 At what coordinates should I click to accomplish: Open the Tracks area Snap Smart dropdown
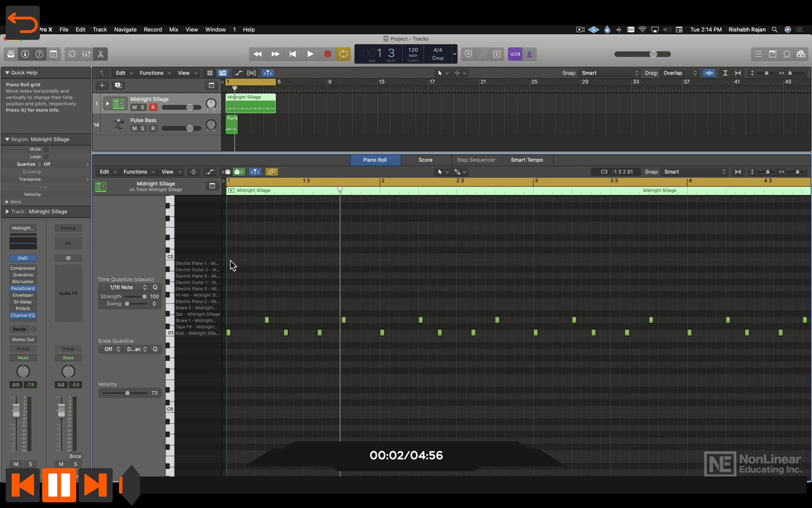pyautogui.click(x=609, y=73)
